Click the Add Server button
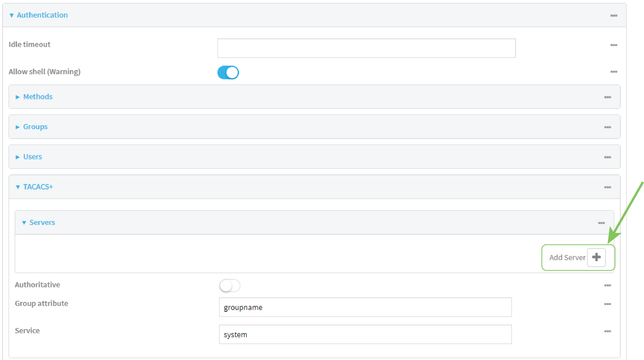This screenshot has height=360, width=644. coord(567,257)
